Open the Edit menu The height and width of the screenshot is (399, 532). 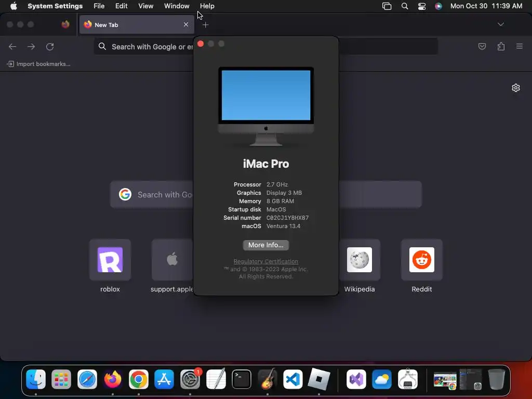[121, 6]
